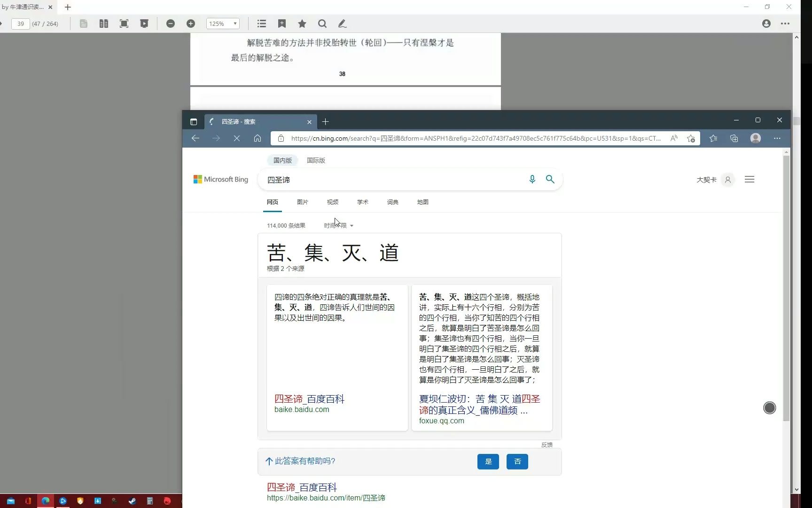Click 是 to mark answer helpful
Viewport: 812px width, 508px height.
(x=488, y=461)
